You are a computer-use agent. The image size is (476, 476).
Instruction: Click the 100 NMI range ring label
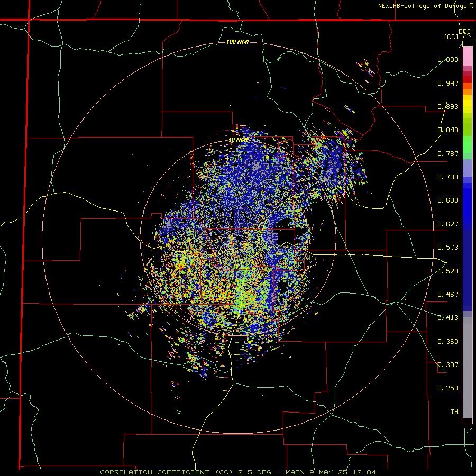[237, 42]
